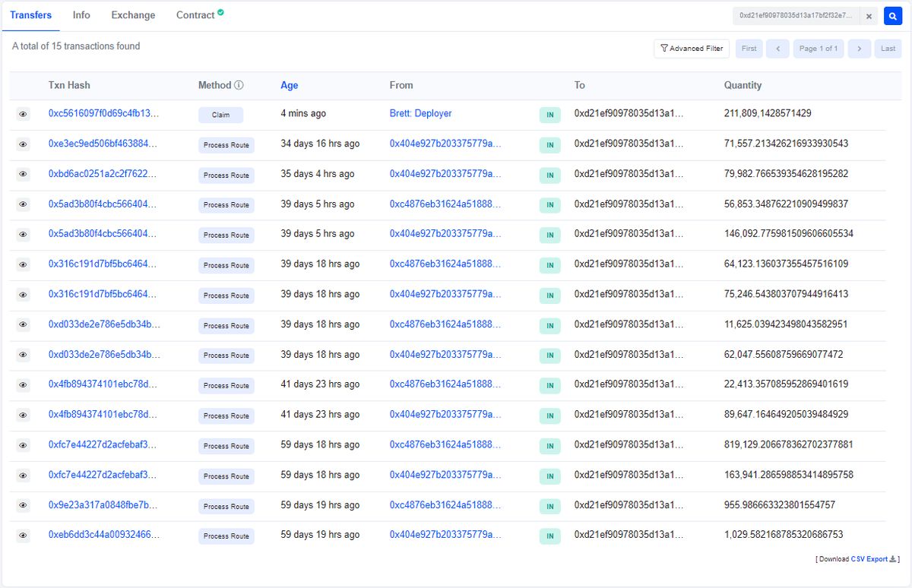
Task: Click quantity 71,557.213426216933930543
Action: [x=786, y=144]
